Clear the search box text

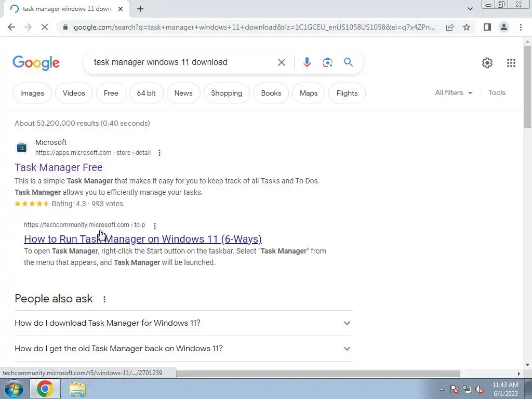tap(281, 62)
